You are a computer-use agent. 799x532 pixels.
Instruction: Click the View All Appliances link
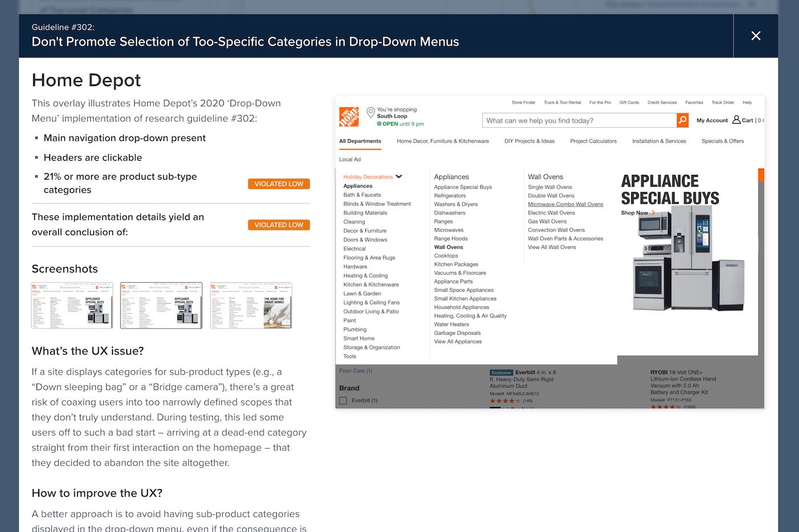458,342
